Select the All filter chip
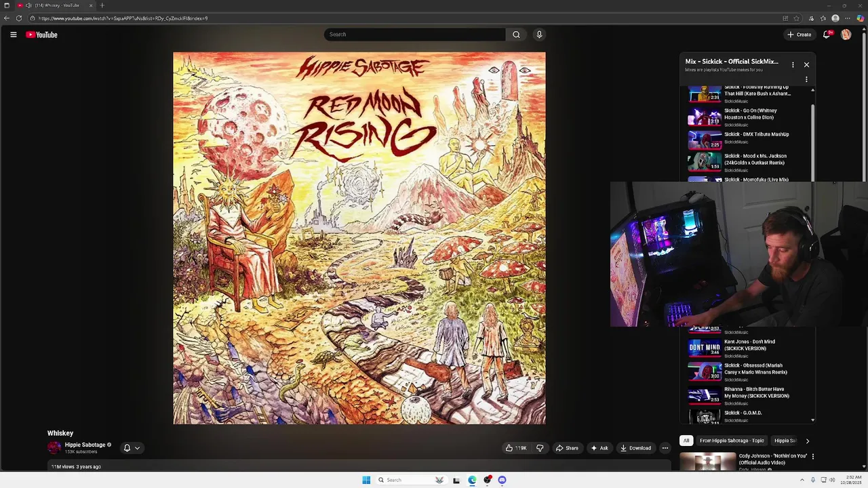This screenshot has width=868, height=488. [x=686, y=441]
